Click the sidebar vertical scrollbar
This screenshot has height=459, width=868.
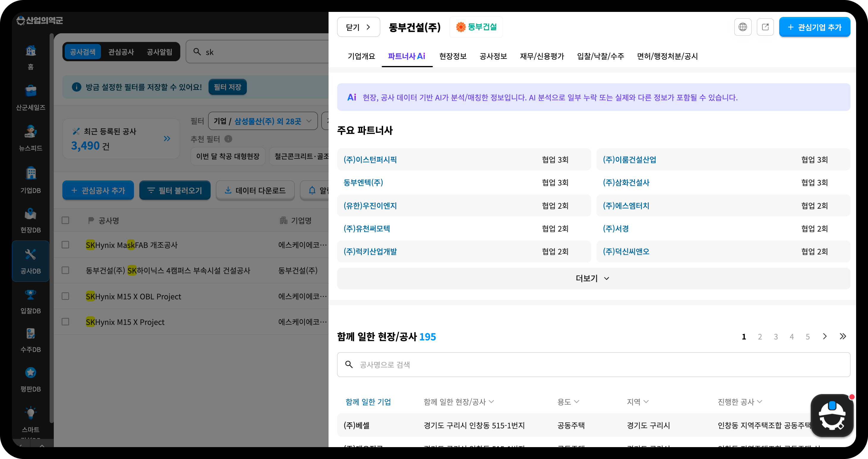click(x=51, y=228)
